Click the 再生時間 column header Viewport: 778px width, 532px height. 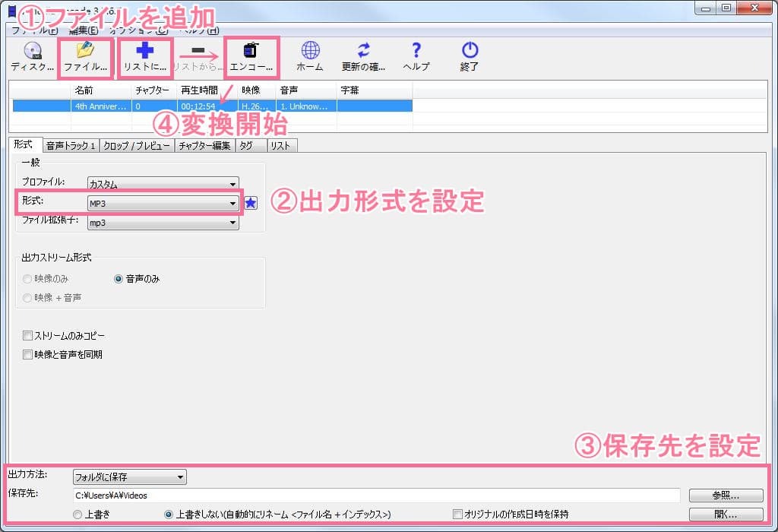pyautogui.click(x=207, y=90)
